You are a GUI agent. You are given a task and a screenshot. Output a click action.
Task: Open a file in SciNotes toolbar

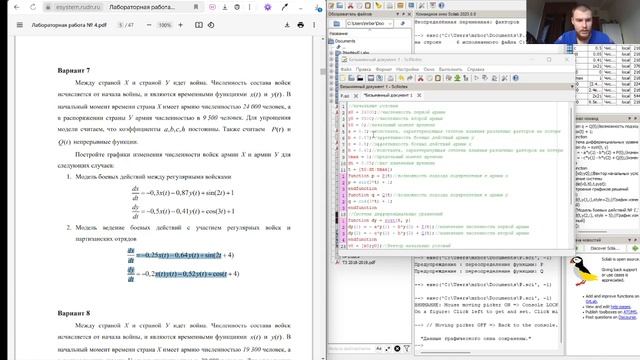351,78
